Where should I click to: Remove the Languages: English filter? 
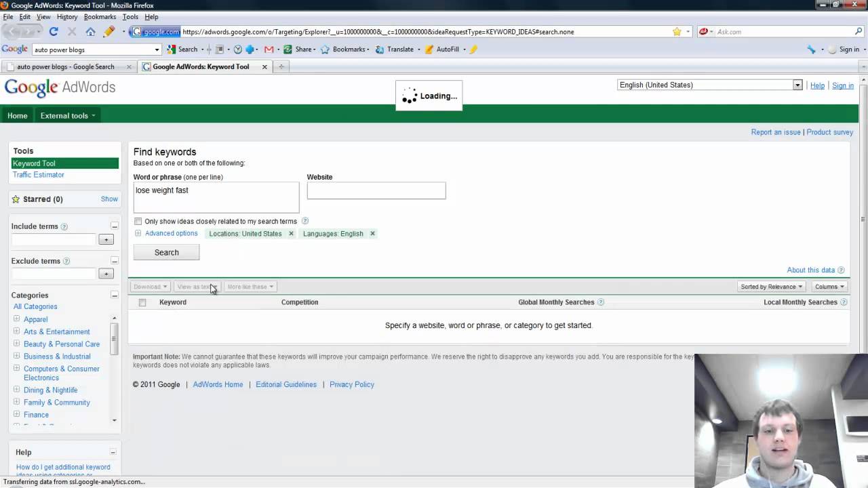point(372,234)
